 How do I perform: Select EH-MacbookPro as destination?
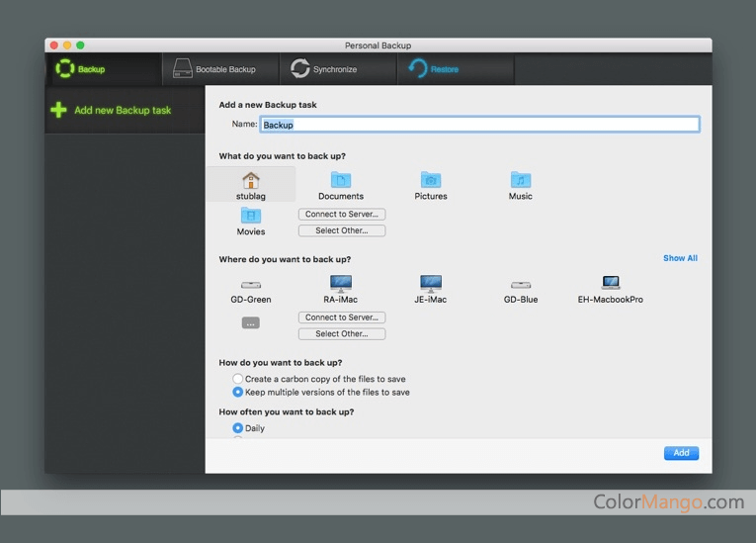pos(610,284)
